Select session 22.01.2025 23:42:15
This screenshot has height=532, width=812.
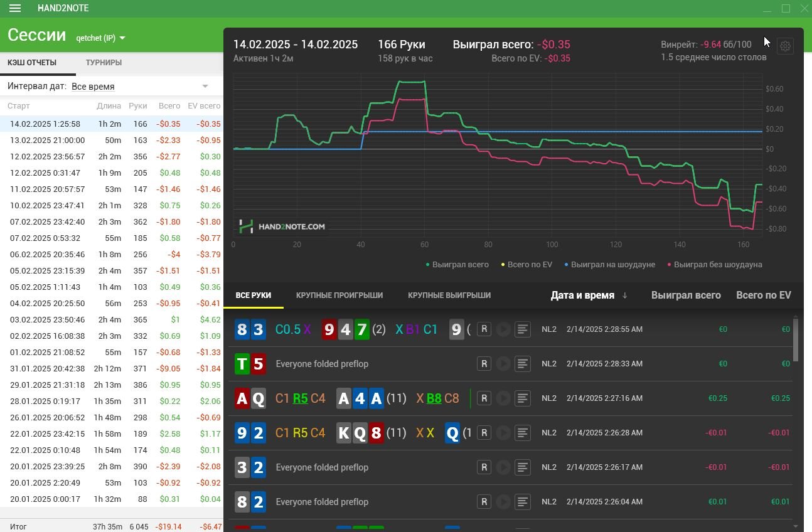pos(112,434)
